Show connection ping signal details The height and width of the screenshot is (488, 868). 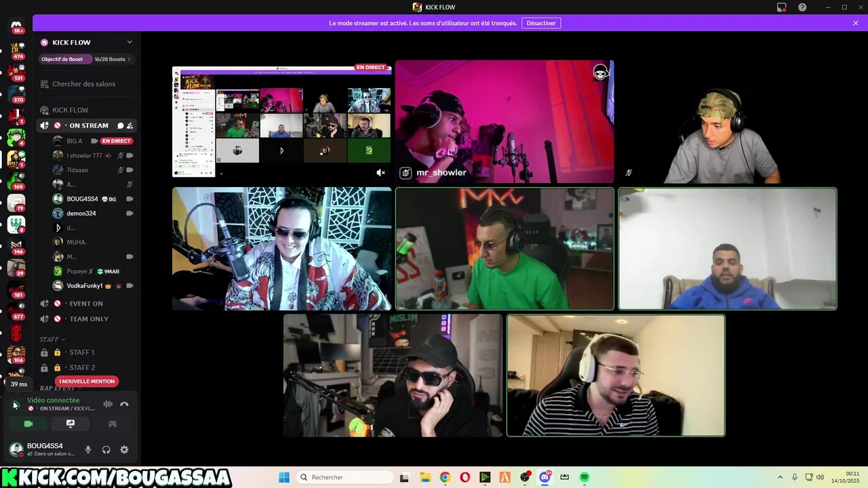coord(16,405)
